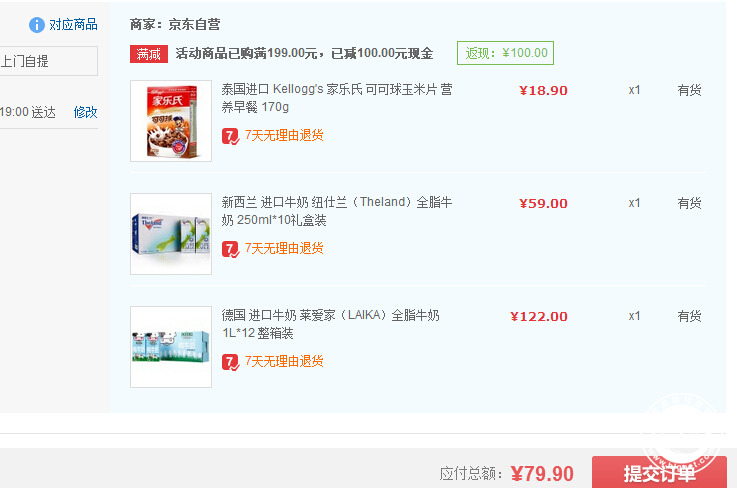
Task: Select the 上门自提 pickup option
Action: (48, 61)
